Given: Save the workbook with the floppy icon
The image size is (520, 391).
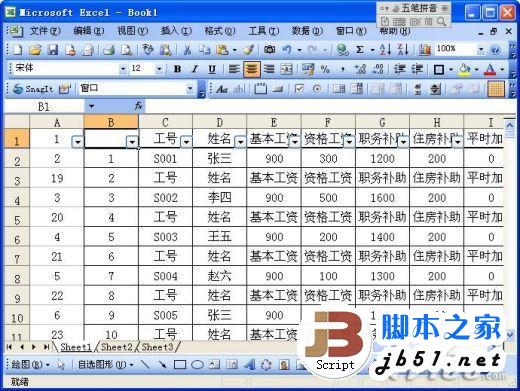Looking at the screenshot, I should click(52, 50).
